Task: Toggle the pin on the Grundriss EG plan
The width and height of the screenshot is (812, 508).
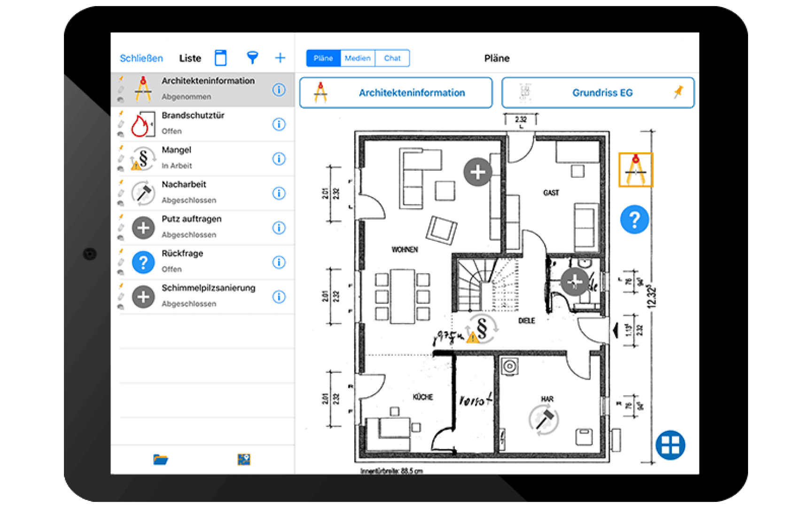Action: pyautogui.click(x=679, y=93)
